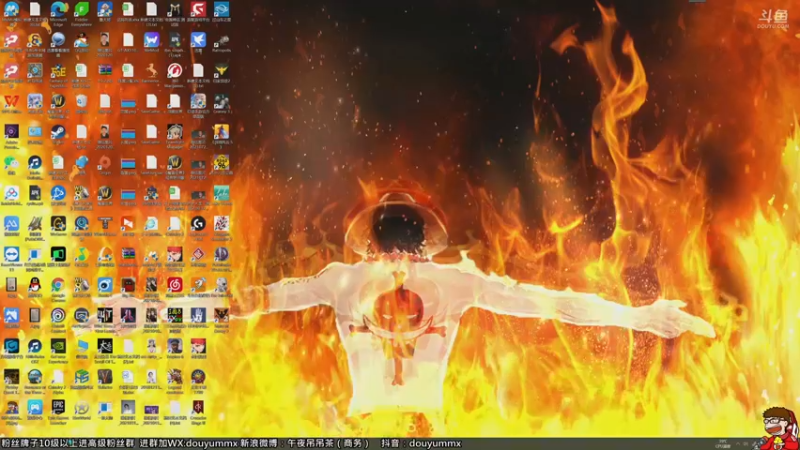The image size is (800, 450).
Task: Open the StarWorld star icon
Action: (82, 407)
